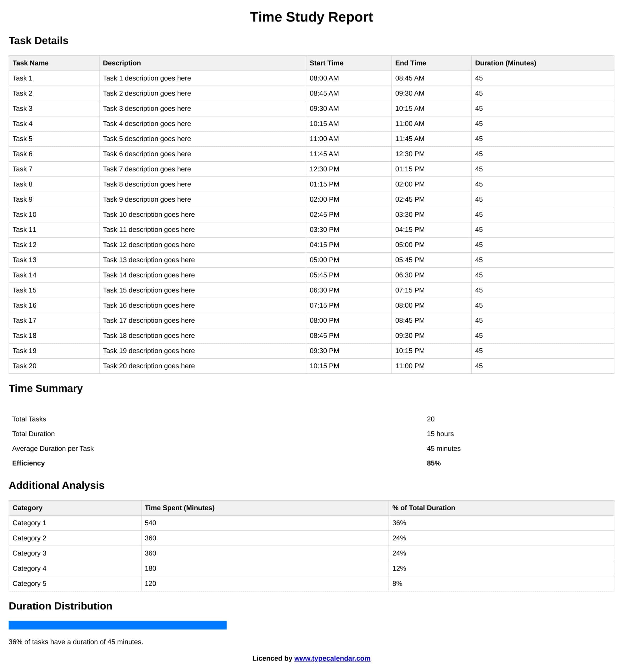Image resolution: width=623 pixels, height=672 pixels.
Task: Click the Description column header
Action: click(x=122, y=63)
